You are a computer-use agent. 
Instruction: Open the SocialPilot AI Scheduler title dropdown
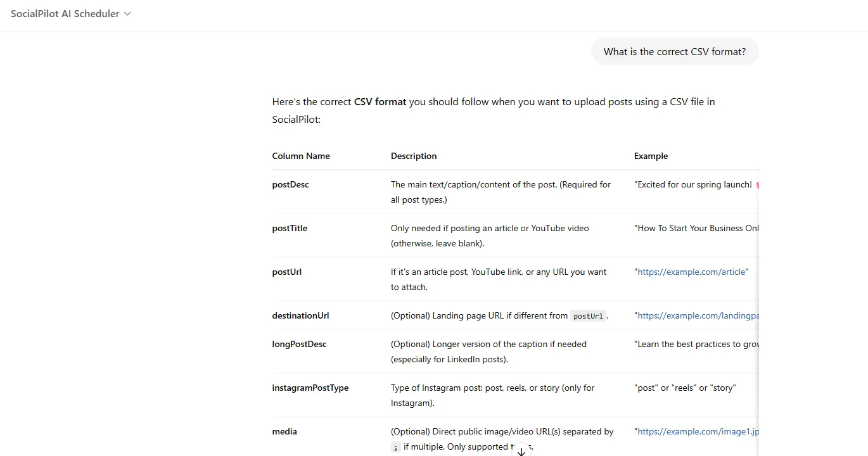pos(65,14)
